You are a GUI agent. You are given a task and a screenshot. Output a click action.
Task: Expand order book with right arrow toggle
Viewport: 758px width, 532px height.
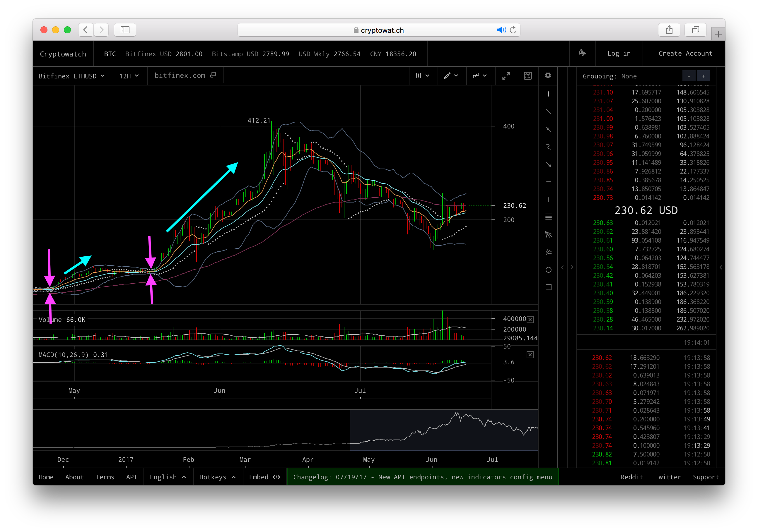point(572,267)
